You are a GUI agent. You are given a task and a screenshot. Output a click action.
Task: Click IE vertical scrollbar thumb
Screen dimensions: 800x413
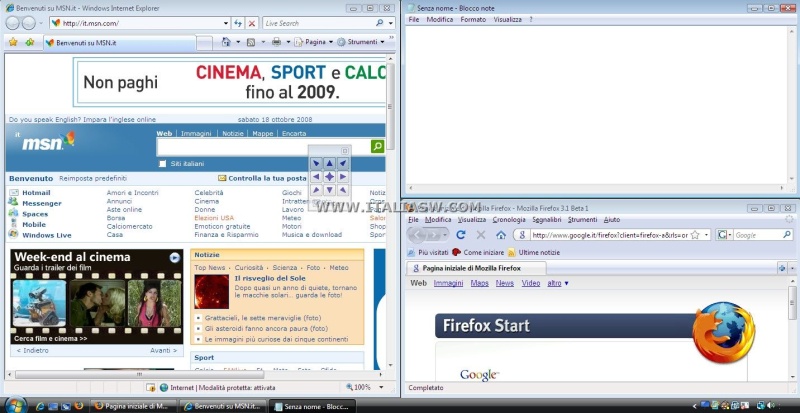(390, 106)
